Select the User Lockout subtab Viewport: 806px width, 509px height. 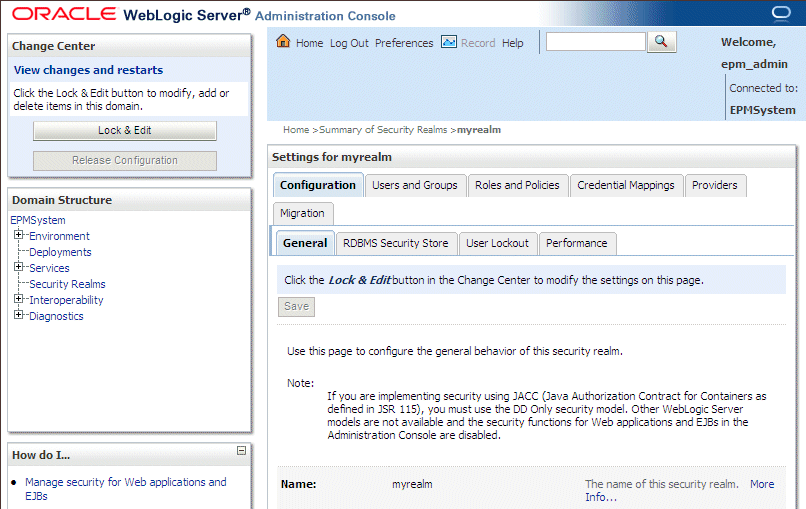(x=497, y=243)
